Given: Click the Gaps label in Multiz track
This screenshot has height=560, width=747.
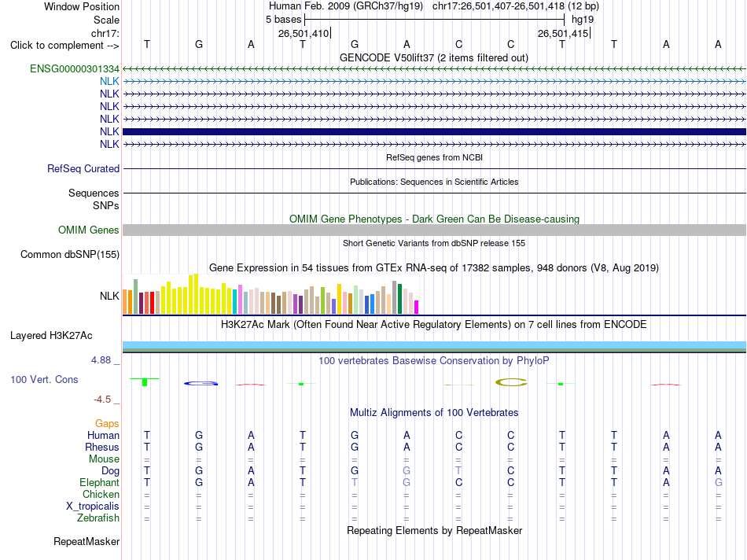Looking at the screenshot, I should [107, 423].
